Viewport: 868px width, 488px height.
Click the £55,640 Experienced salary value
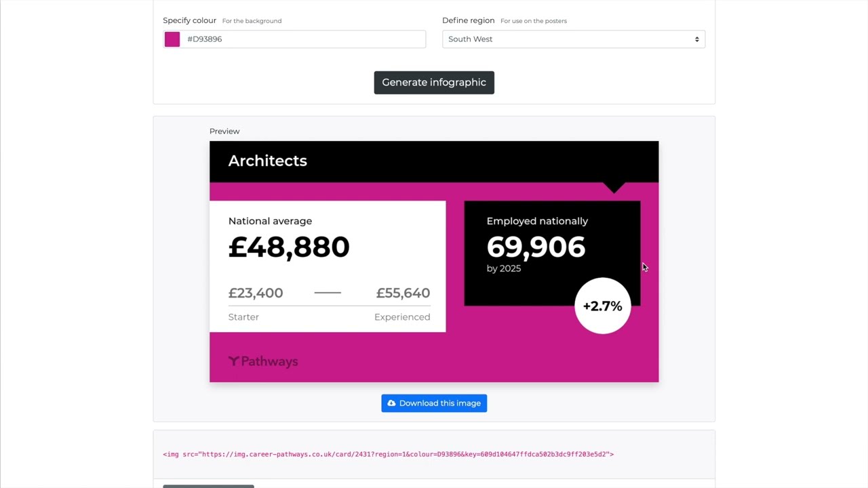[x=403, y=293]
